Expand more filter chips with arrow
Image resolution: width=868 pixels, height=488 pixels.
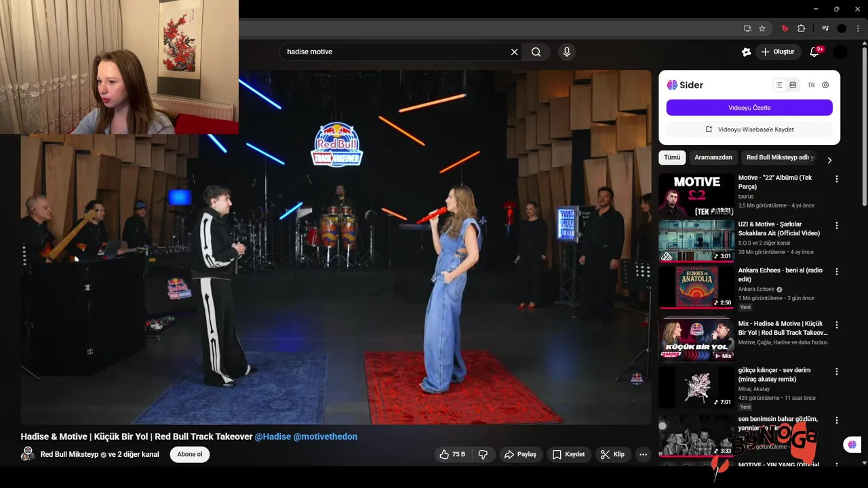pyautogui.click(x=829, y=160)
